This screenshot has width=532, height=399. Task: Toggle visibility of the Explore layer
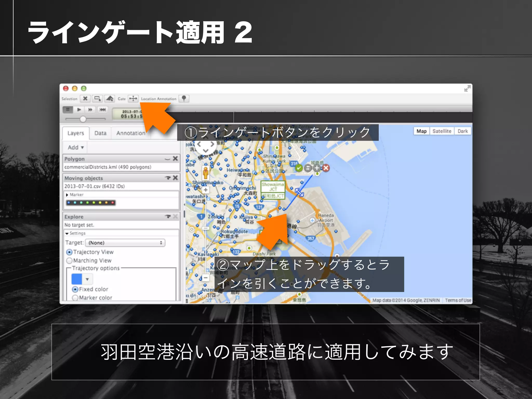pos(168,216)
